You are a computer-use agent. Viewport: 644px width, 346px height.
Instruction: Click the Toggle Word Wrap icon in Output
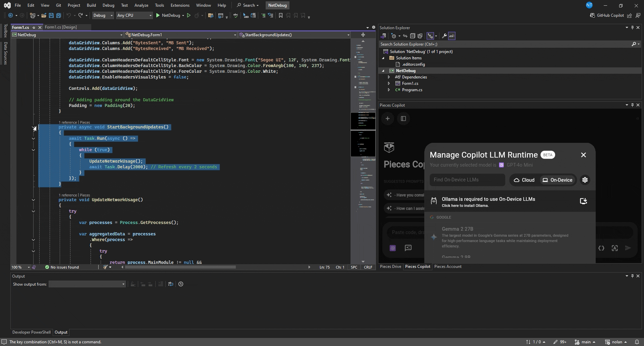point(171,284)
